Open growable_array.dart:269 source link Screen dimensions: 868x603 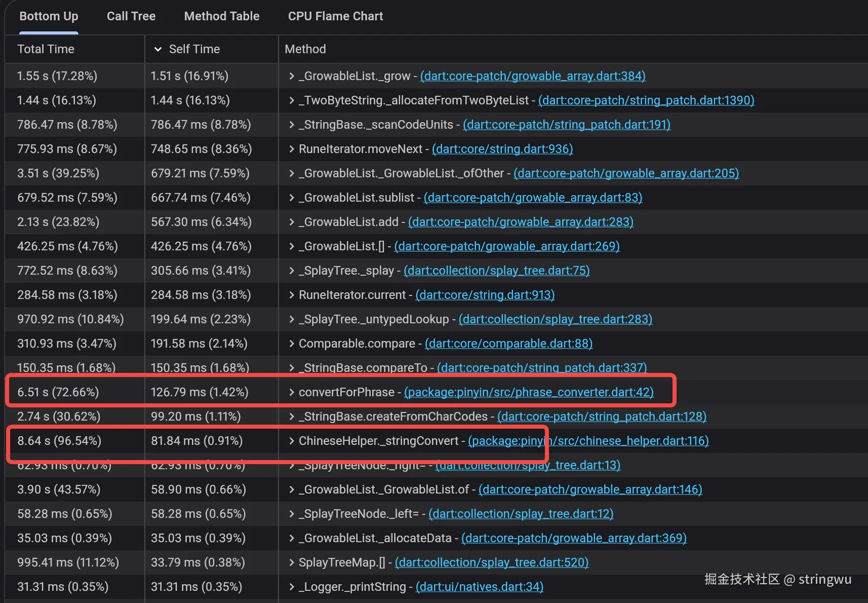[x=507, y=246]
